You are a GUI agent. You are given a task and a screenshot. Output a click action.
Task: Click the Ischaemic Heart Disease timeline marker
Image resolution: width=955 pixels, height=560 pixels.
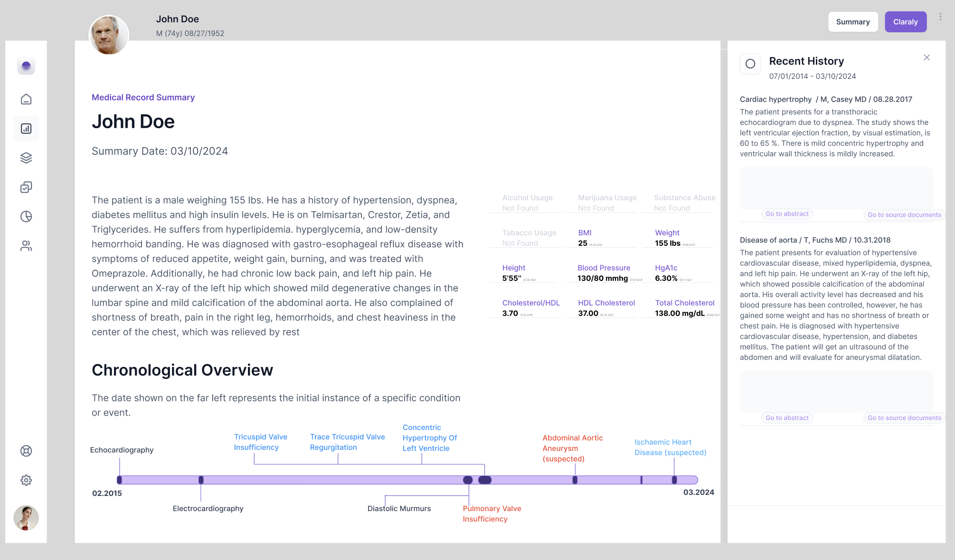pos(674,480)
